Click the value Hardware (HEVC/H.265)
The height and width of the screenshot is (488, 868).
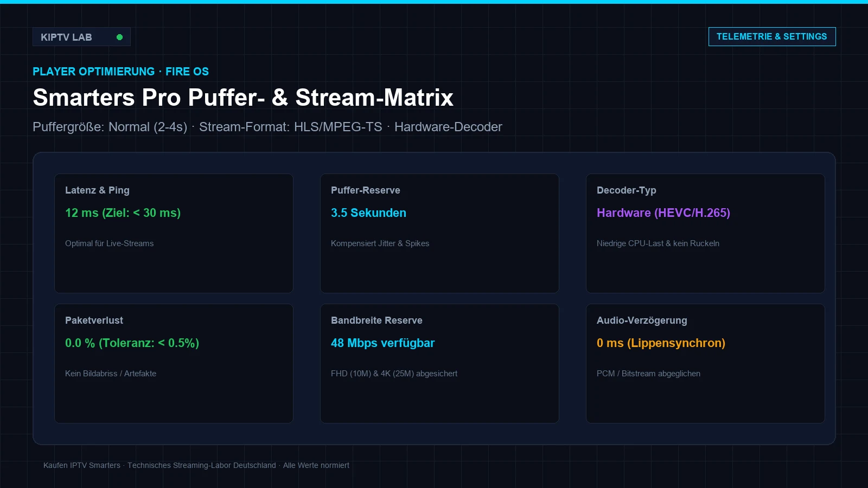click(x=663, y=213)
